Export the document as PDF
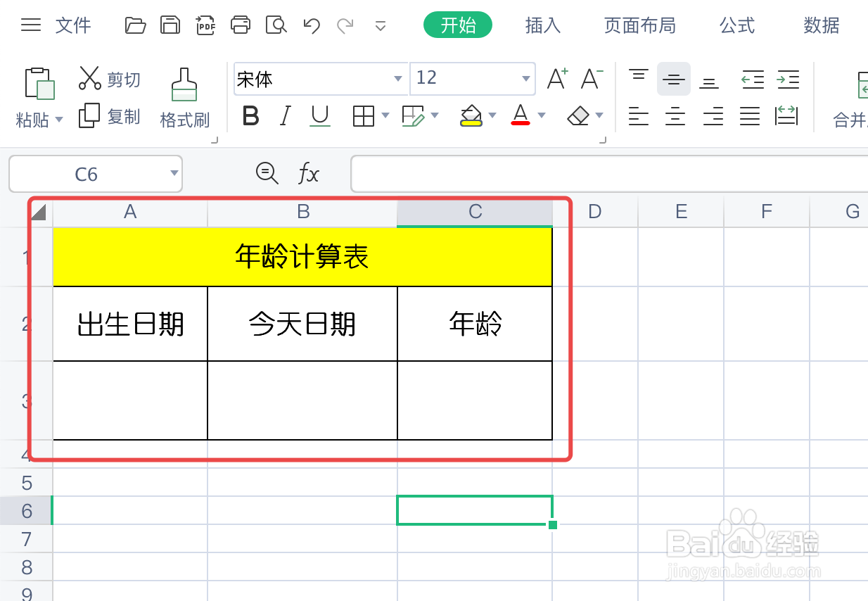Viewport: 868px width, 601px height. point(205,25)
